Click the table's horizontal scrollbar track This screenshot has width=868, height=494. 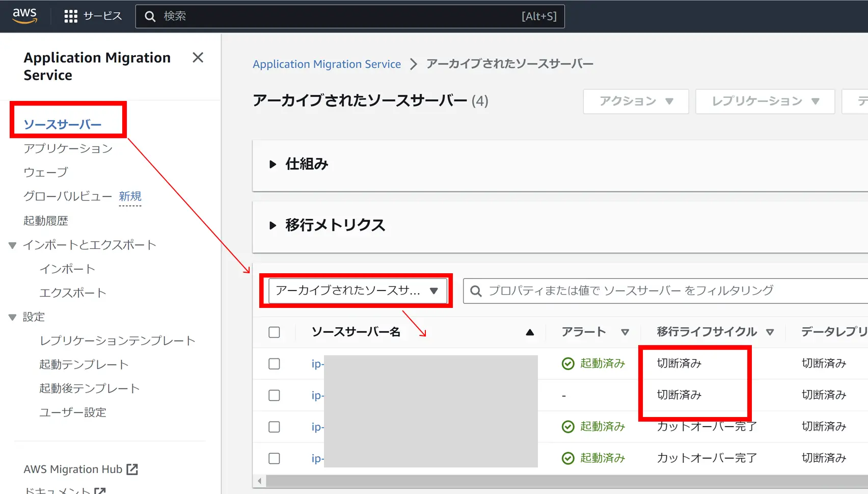567,481
